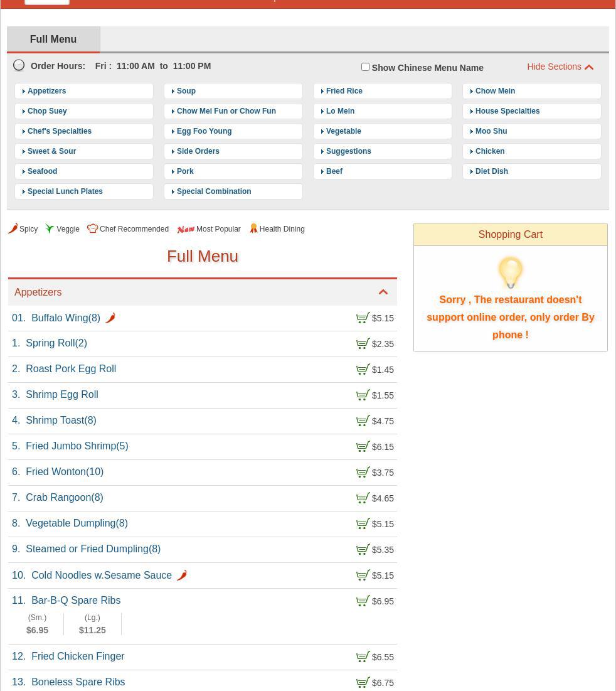This screenshot has height=691, width=616.
Task: Click cart icon for Fried Chicken Finger
Action: 363,657
